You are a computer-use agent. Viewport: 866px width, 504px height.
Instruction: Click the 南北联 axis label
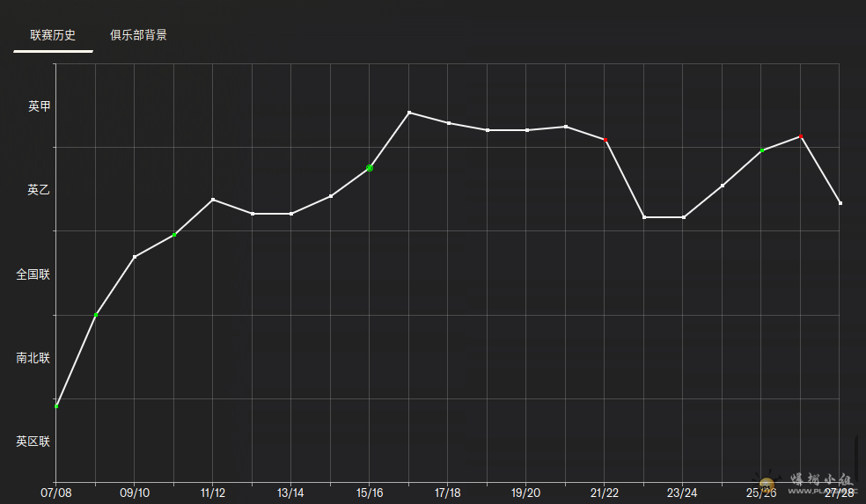coord(33,358)
